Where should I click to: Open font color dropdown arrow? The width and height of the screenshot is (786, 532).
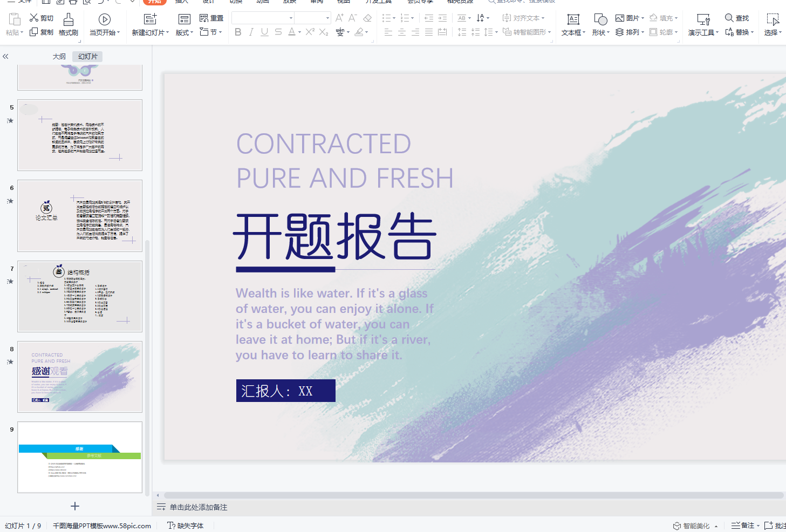(300, 32)
